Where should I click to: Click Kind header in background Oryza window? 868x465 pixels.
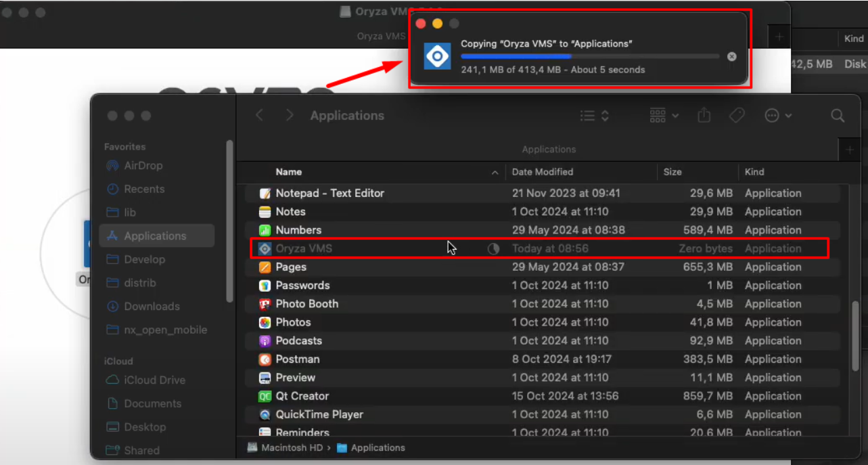(x=854, y=39)
